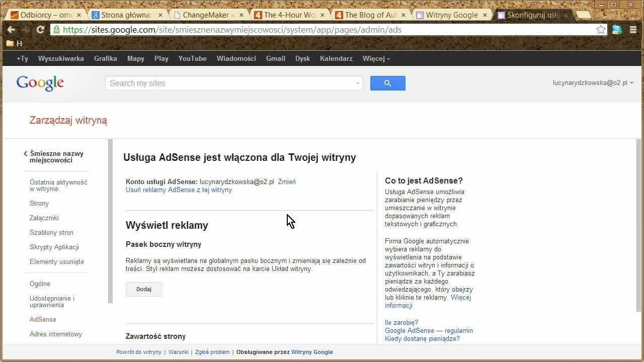Open Google AdSense — regulamin link
644x362 pixels.
(x=429, y=331)
